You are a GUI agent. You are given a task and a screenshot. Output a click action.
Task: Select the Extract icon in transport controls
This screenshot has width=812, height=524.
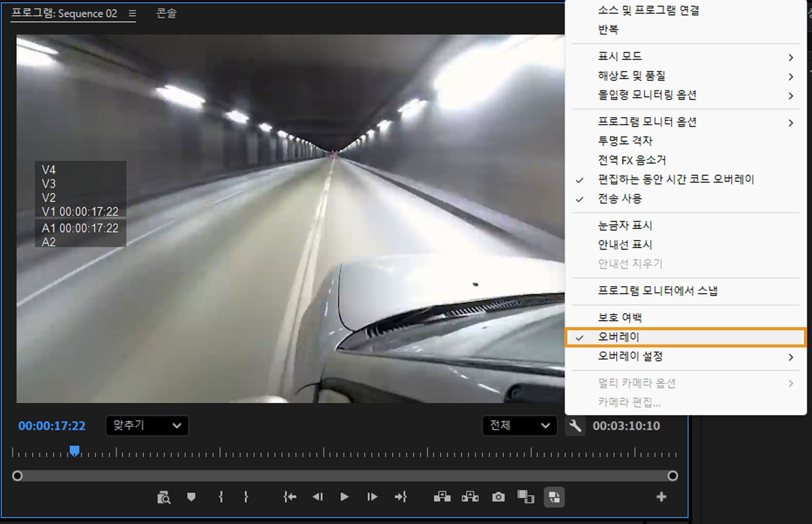(x=471, y=497)
